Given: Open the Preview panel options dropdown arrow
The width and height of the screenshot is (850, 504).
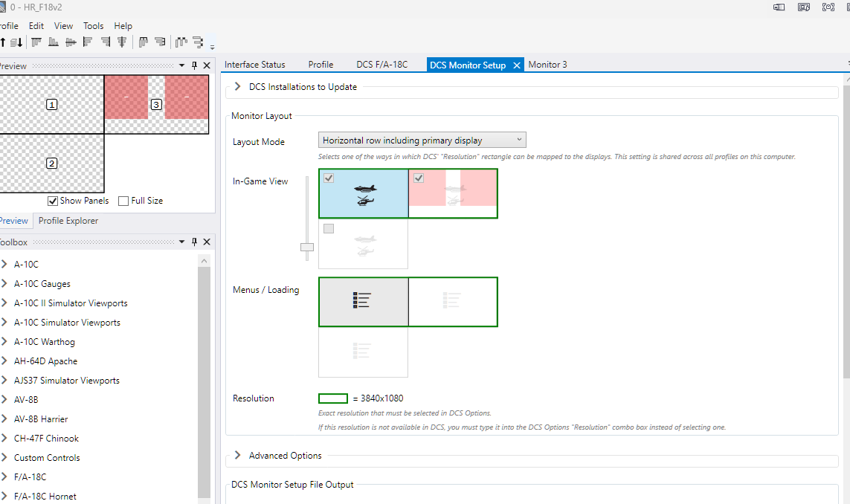Looking at the screenshot, I should pyautogui.click(x=181, y=65).
